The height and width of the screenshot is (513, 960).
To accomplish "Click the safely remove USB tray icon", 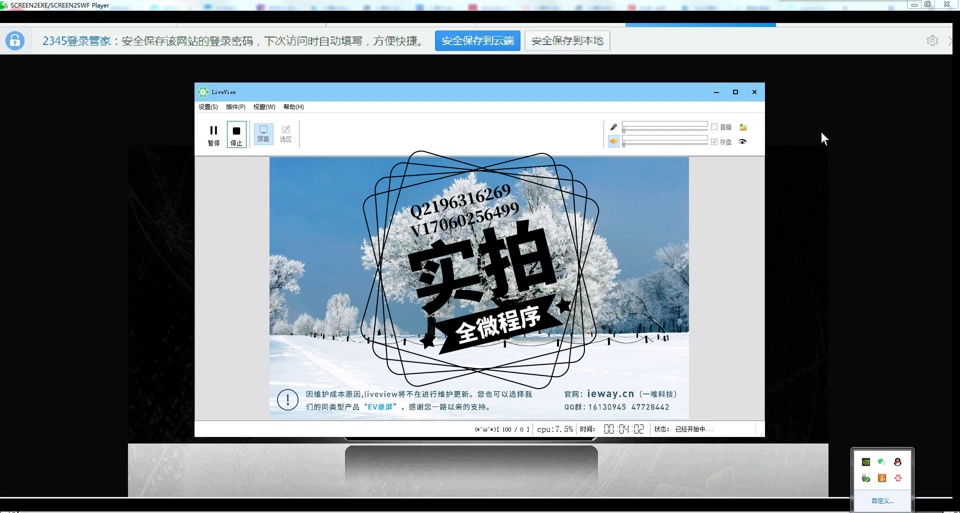I will tap(866, 478).
